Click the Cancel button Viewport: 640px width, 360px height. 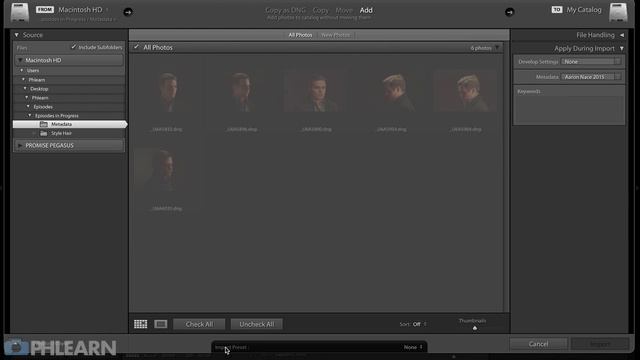click(538, 344)
